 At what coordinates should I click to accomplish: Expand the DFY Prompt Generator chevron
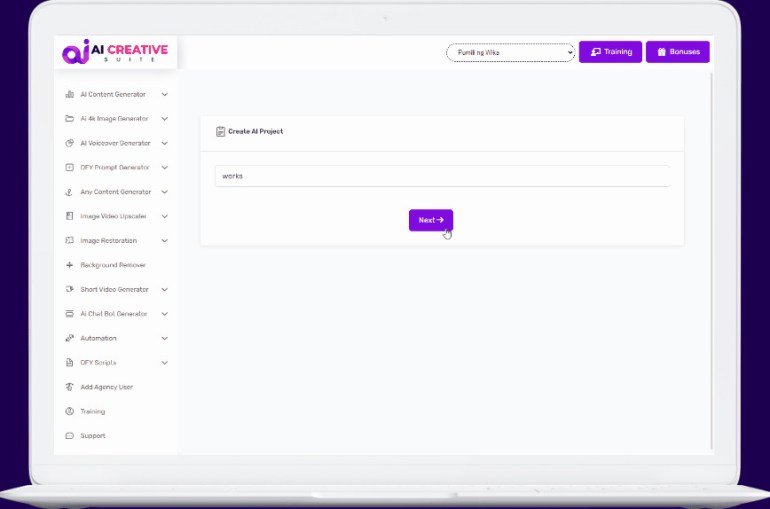coord(165,167)
